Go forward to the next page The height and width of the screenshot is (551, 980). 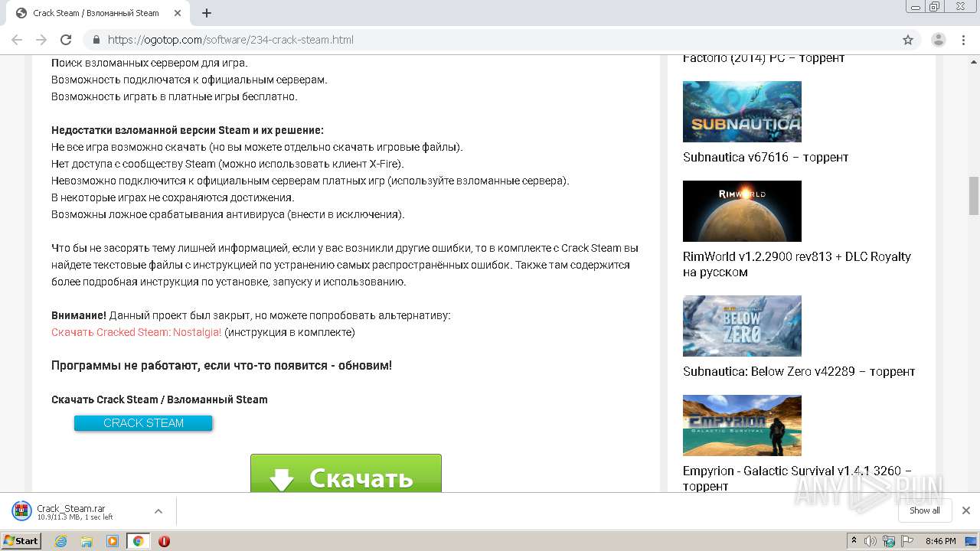click(x=41, y=40)
